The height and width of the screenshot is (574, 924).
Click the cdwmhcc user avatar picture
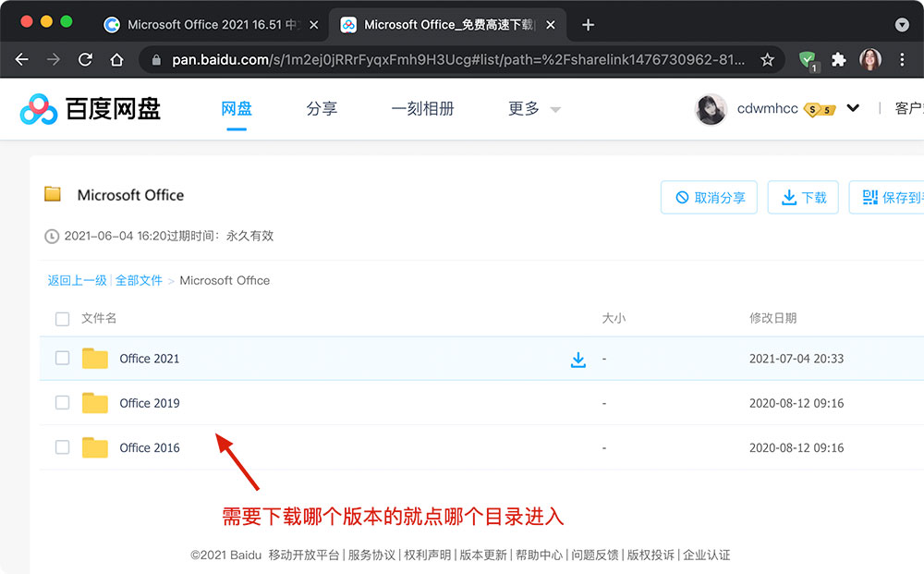711,109
